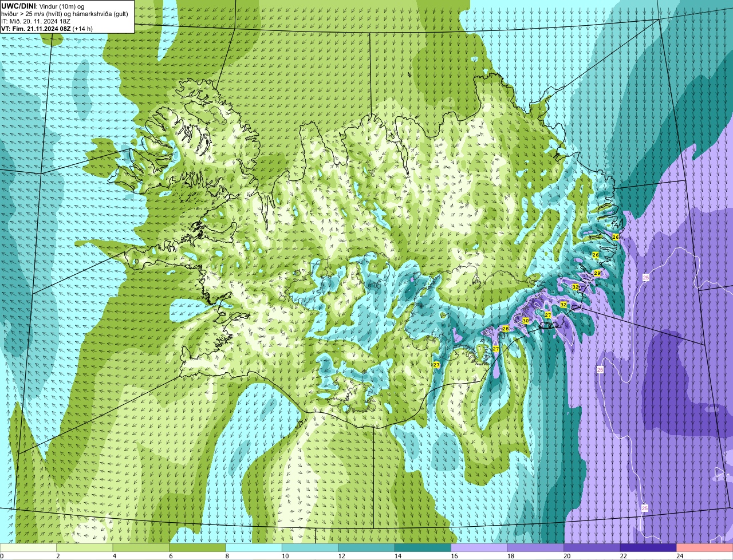
Task: Click the yellow 29 gust marker
Action: click(597, 273)
